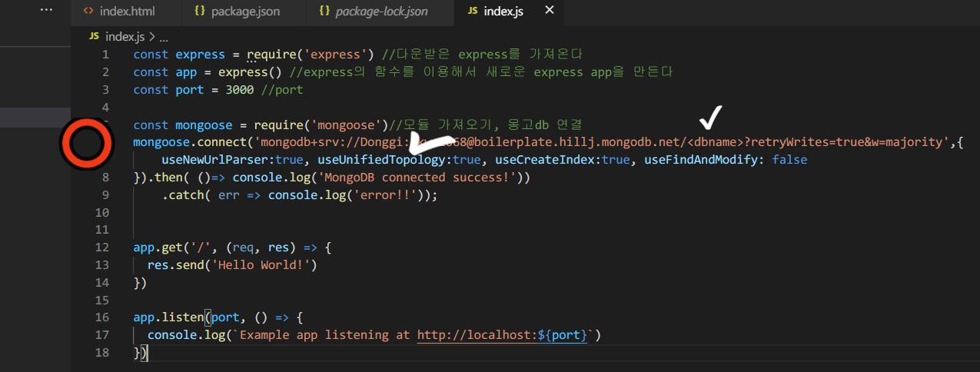980x372 pixels.
Task: Click the app.listen call on line 16
Action: tap(168, 317)
